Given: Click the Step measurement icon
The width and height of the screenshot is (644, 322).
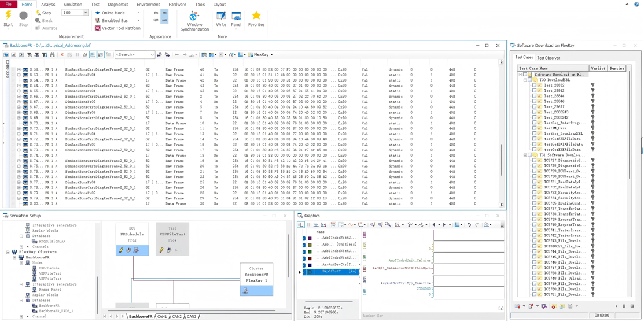Looking at the screenshot, I should pos(39,13).
